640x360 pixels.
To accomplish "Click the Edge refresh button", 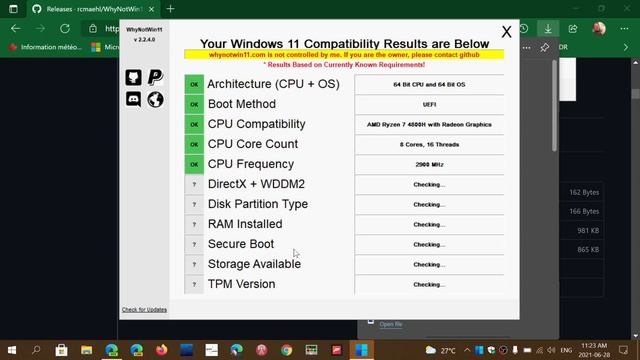I will [65, 29].
